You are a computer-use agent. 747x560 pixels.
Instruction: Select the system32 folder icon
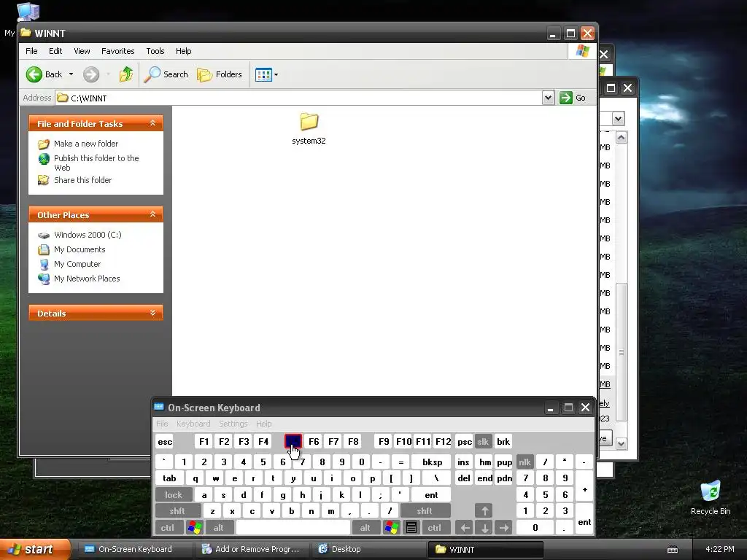(x=309, y=122)
